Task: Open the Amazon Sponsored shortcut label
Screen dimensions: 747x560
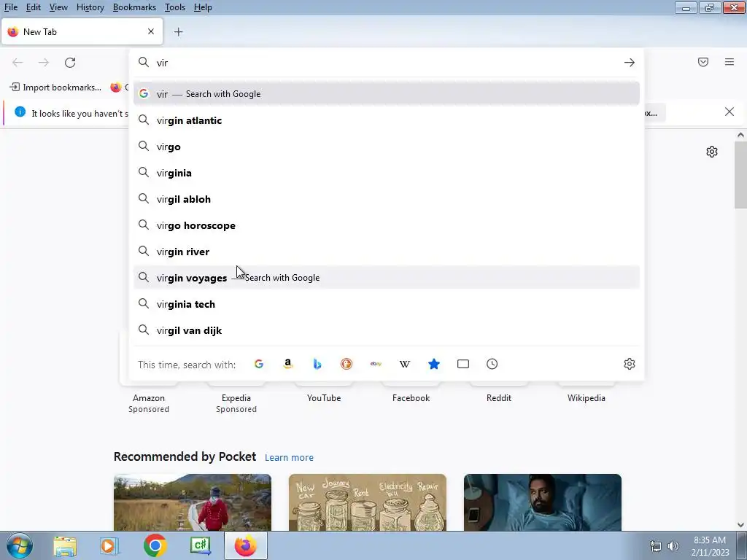Action: pos(149,403)
